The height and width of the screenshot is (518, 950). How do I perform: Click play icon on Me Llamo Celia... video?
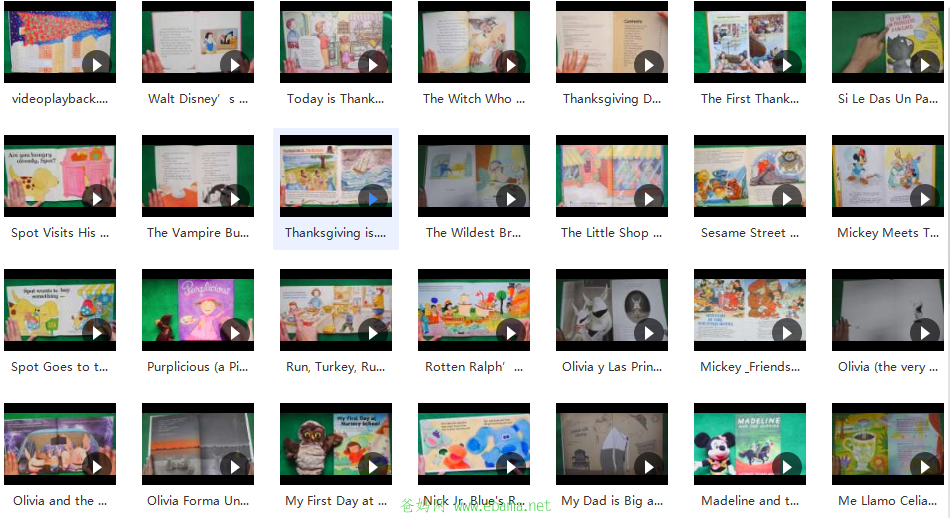pos(925,466)
